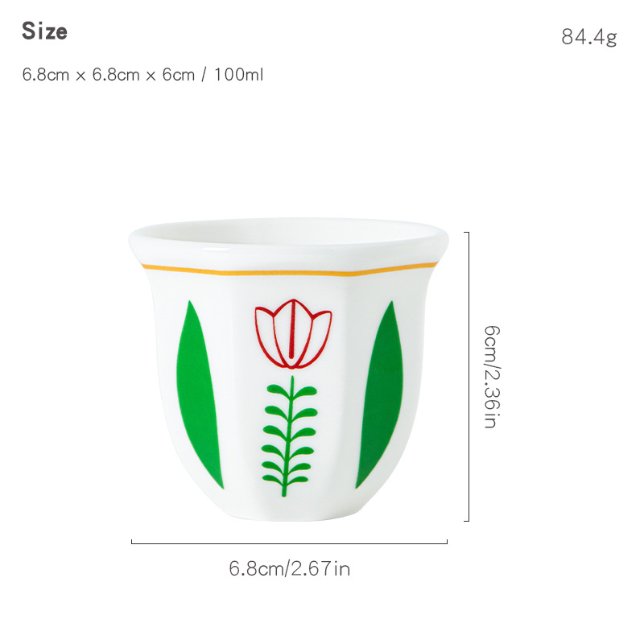Viewport: 644px width, 644px height.
Task: Click the left end tick of width line
Action: click(131, 542)
